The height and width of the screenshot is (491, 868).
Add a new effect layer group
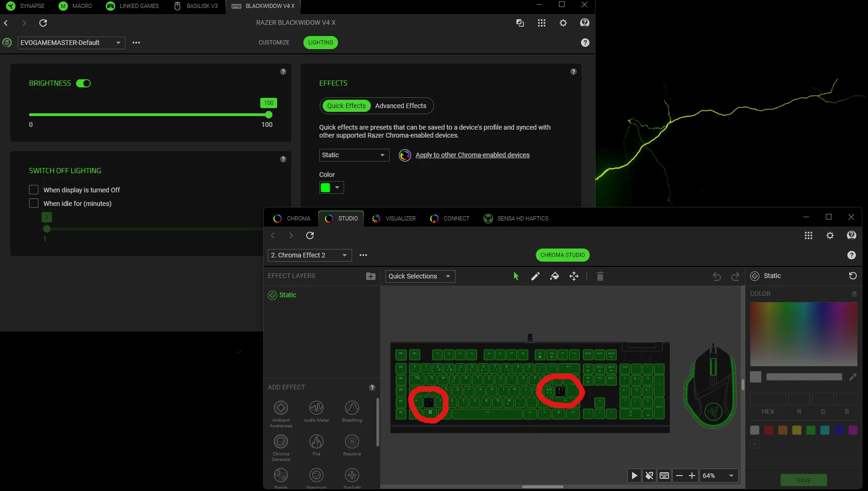(371, 276)
